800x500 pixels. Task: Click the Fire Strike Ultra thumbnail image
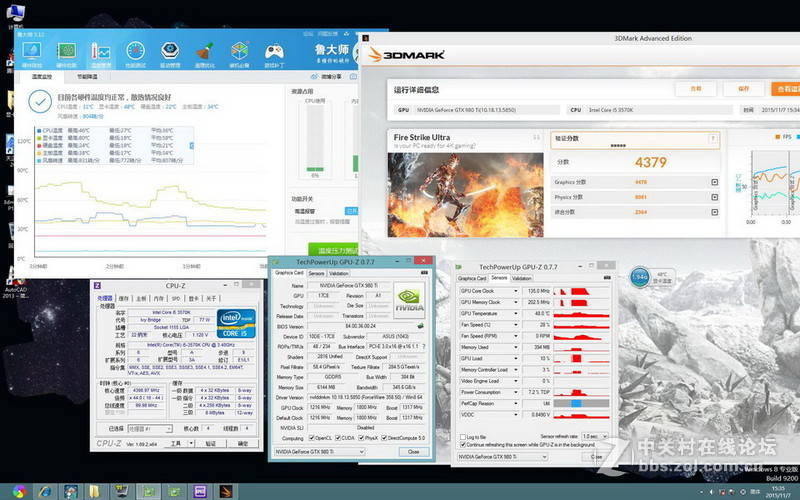point(465,195)
